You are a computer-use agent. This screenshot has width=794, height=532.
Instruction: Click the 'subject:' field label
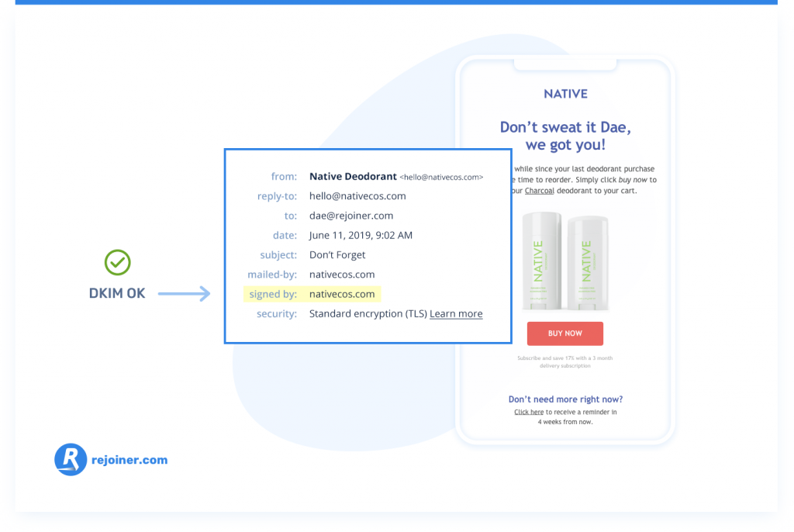pyautogui.click(x=278, y=255)
